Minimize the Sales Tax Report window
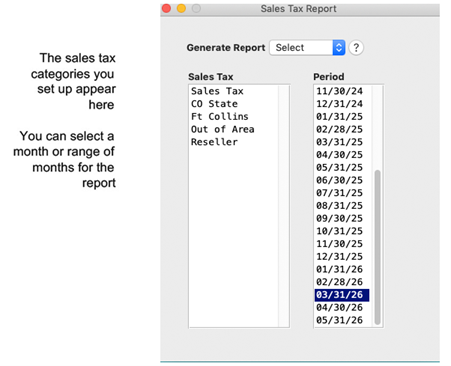Viewport: 451px width, 366px height. 181,8
